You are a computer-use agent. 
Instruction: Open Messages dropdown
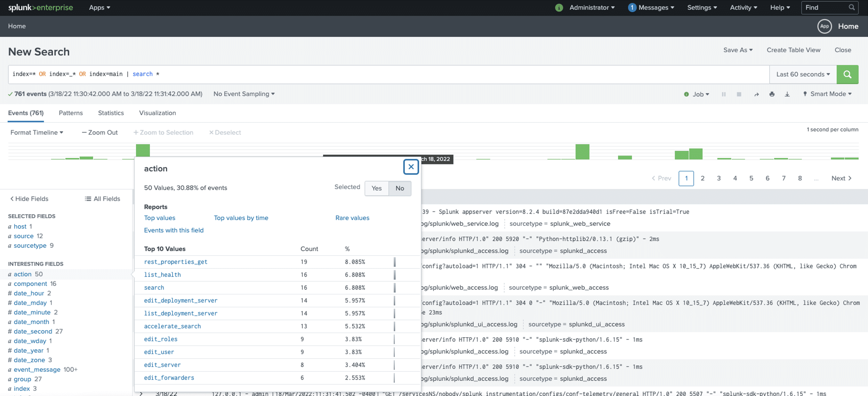pos(656,7)
